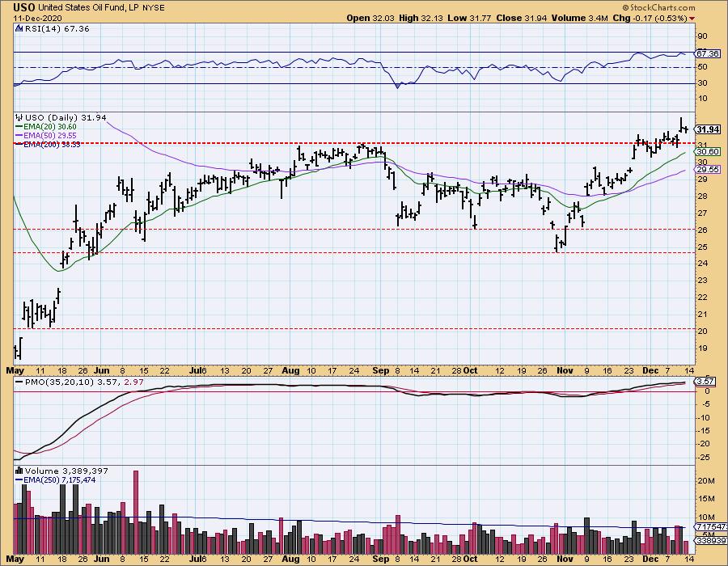
Task: Click the 20M label on volume axis
Action: tap(705, 480)
